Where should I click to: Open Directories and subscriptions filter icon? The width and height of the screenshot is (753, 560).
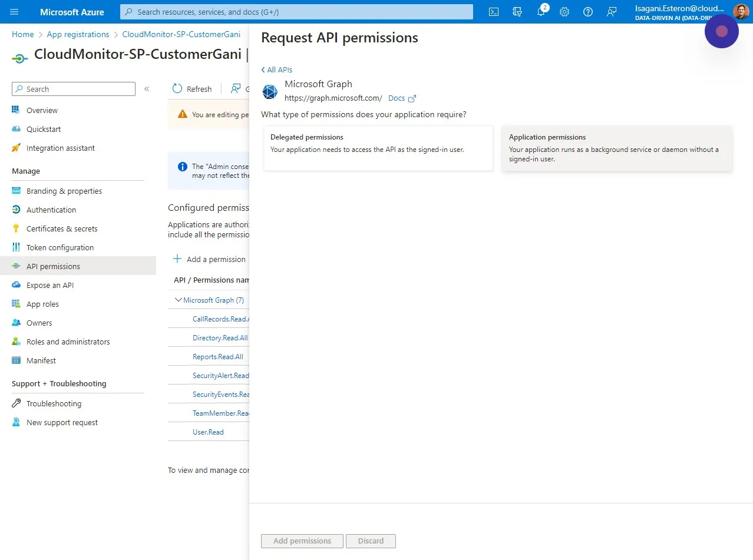(x=517, y=12)
